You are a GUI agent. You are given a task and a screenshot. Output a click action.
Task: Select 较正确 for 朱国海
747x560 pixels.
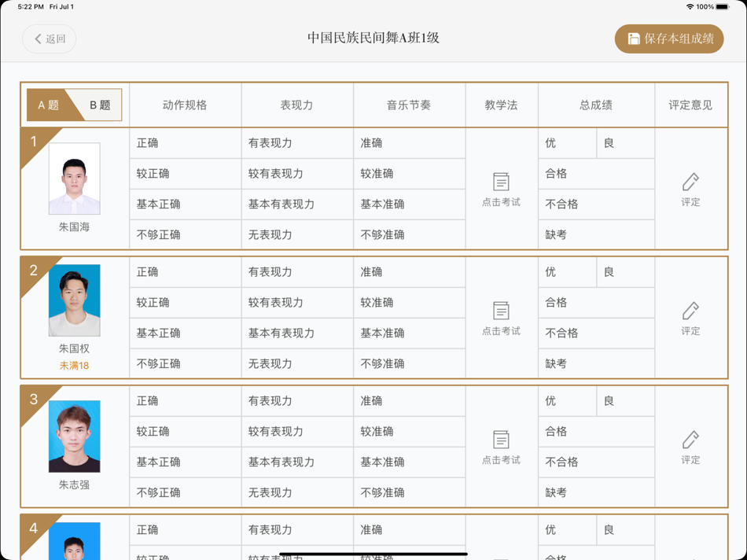click(x=186, y=174)
